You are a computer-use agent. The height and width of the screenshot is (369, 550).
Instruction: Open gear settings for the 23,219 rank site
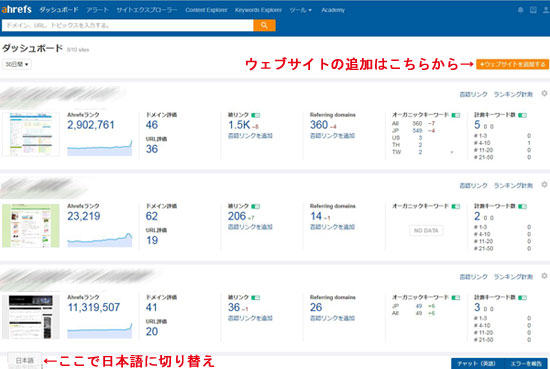544,184
